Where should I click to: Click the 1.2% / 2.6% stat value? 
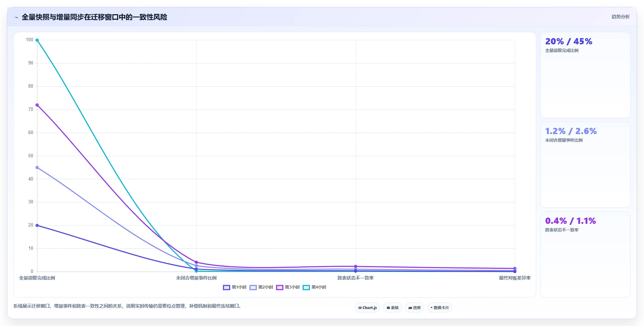click(571, 131)
